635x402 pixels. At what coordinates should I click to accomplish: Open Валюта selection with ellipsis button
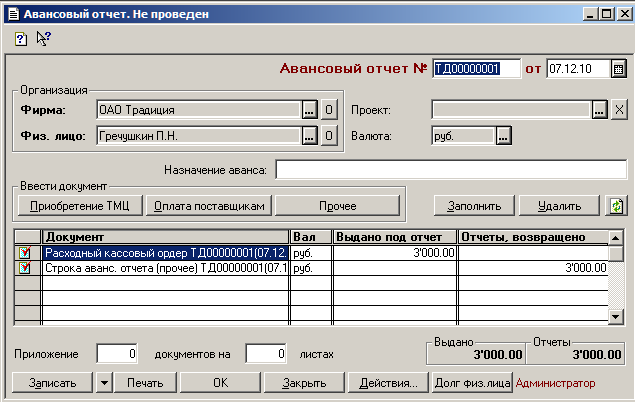tap(504, 135)
